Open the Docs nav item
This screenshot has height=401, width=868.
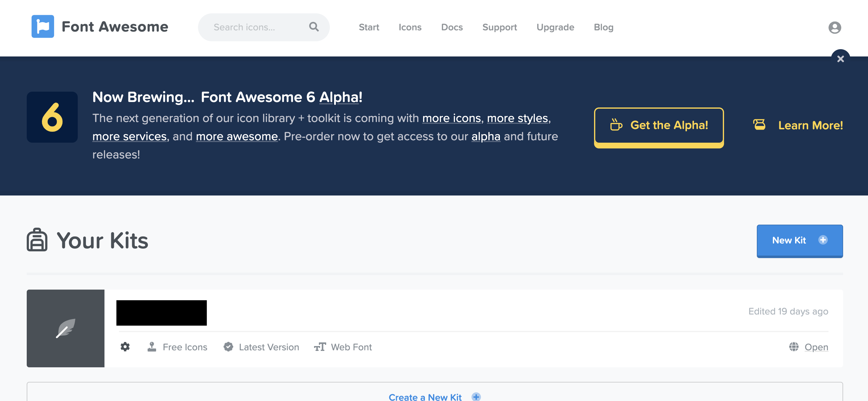coord(452,27)
